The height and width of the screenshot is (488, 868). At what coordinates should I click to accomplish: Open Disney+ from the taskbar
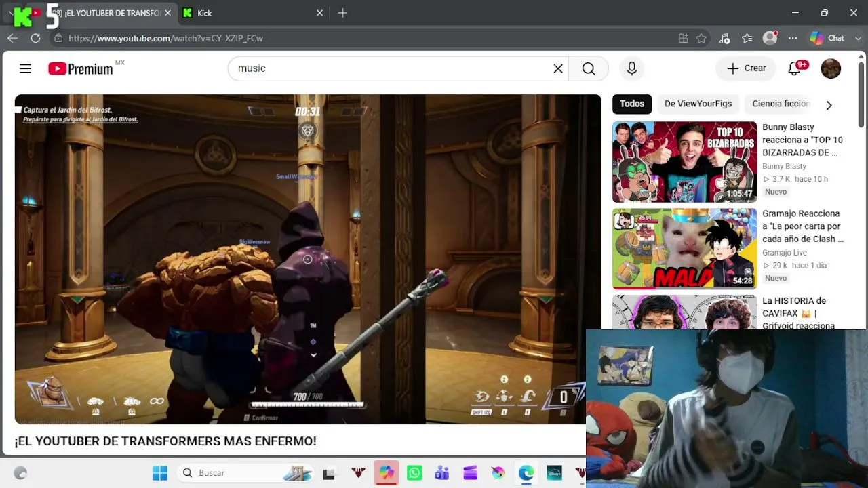554,473
